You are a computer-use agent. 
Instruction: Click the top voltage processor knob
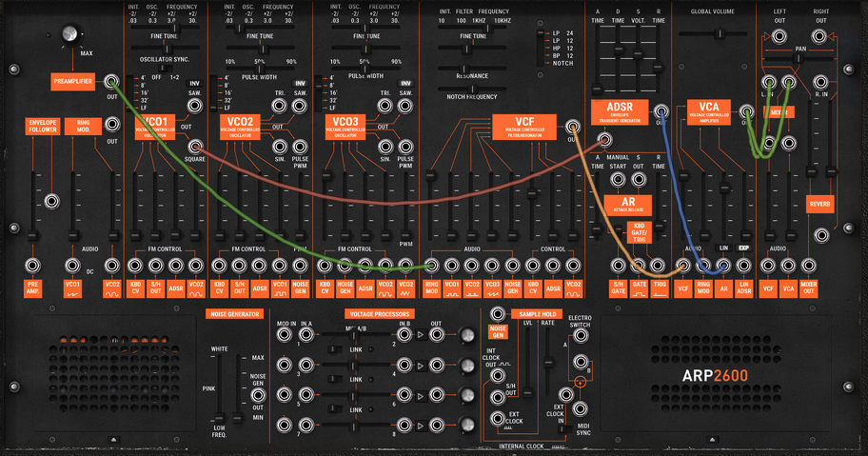(466, 335)
